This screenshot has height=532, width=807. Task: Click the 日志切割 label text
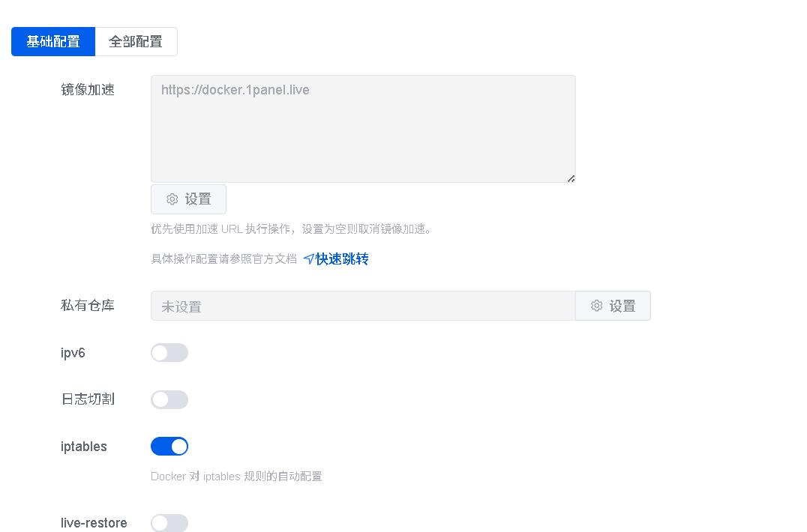(88, 399)
